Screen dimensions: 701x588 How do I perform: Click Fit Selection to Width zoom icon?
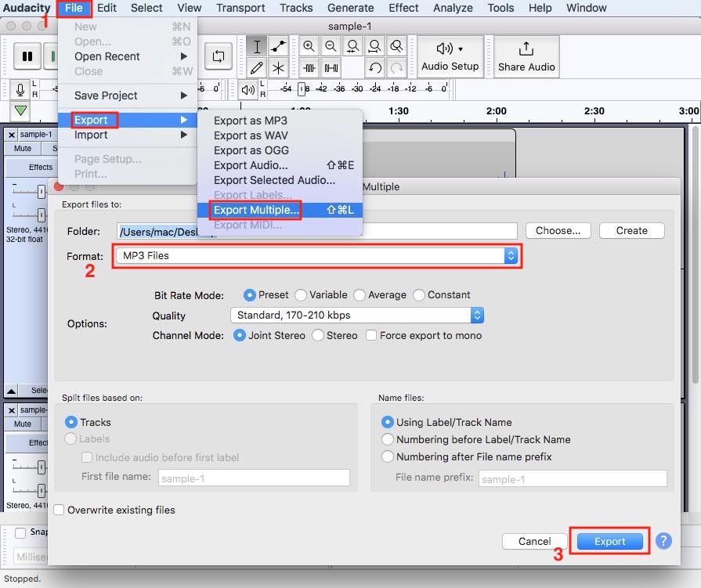pyautogui.click(x=352, y=46)
